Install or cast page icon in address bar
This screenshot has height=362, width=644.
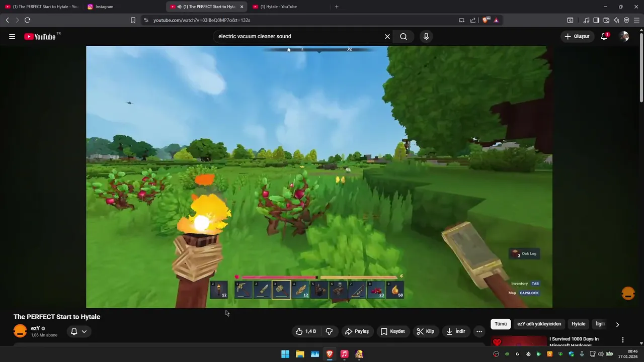[x=461, y=20]
